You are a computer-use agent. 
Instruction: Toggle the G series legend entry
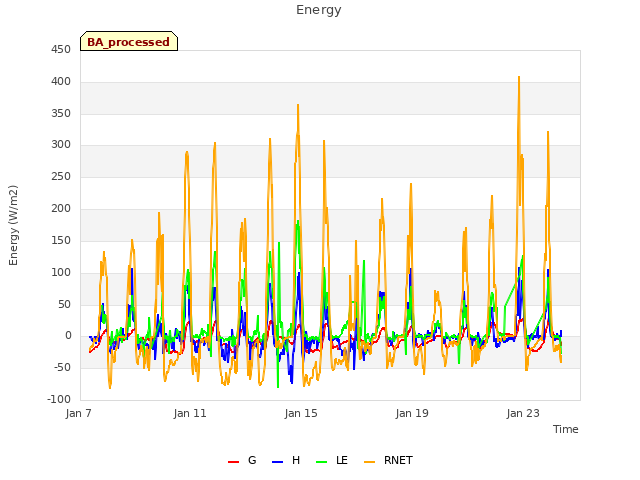(242, 460)
